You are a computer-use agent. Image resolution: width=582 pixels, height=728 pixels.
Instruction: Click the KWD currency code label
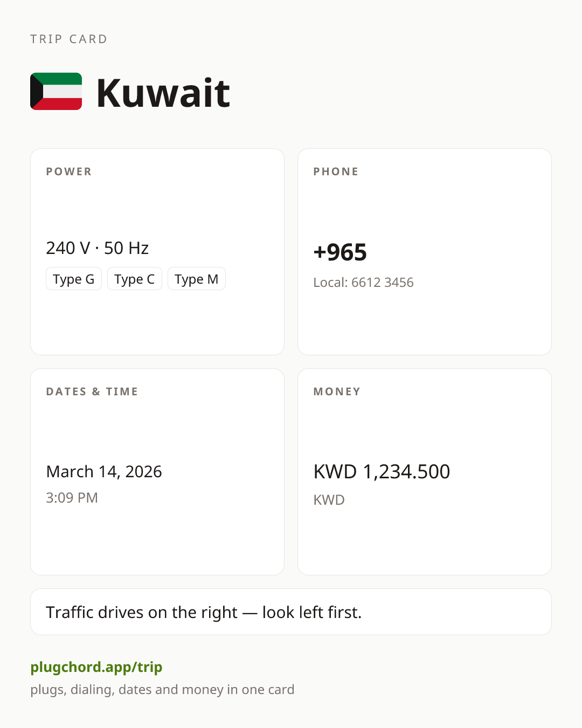(x=329, y=500)
